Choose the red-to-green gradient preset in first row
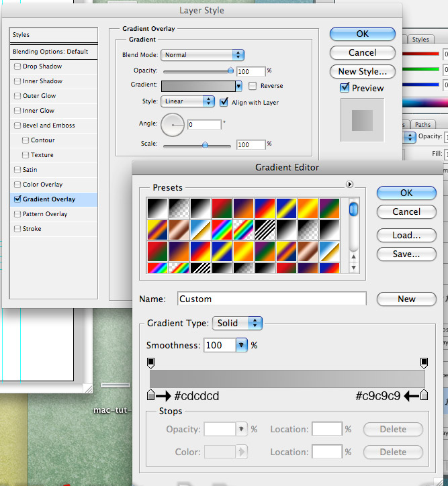The width and height of the screenshot is (448, 486). coord(222,209)
